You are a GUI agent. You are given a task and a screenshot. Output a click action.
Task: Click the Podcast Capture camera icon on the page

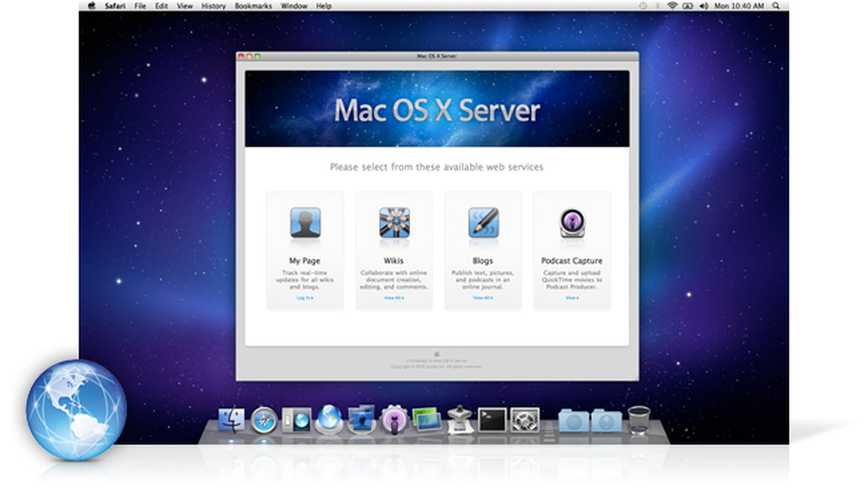[x=572, y=224]
